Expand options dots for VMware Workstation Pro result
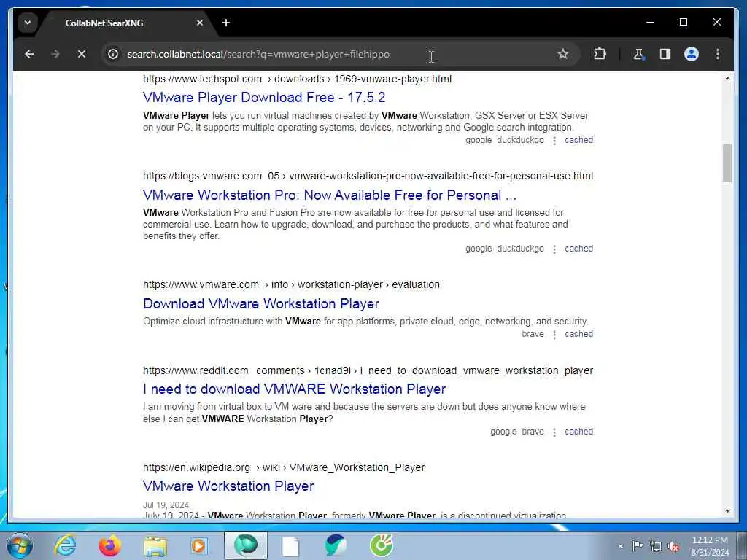 point(554,249)
